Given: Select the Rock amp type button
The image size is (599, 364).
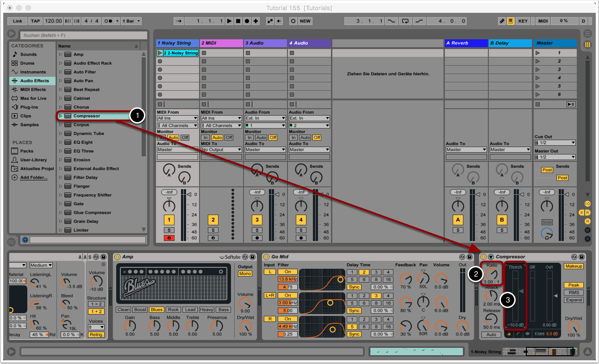Looking at the screenshot, I should click(173, 310).
